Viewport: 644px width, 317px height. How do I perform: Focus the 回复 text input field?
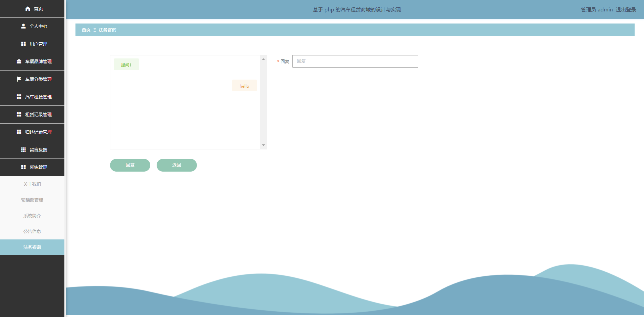tap(355, 61)
